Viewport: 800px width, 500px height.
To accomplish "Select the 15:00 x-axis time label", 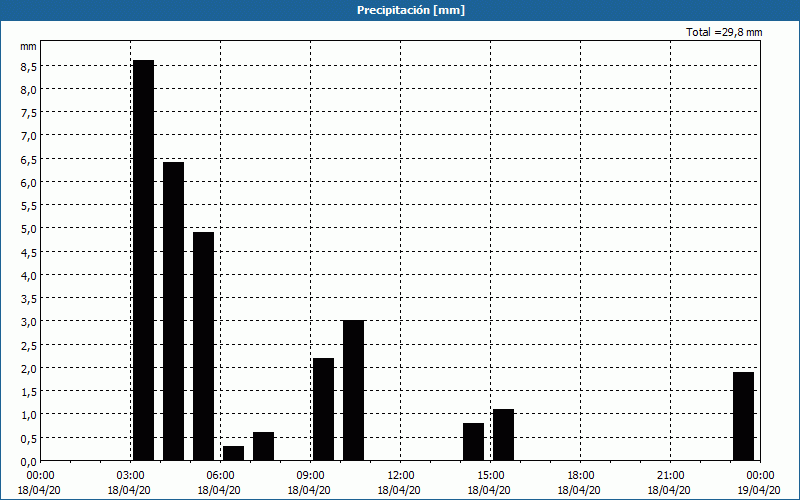I will coord(491,476).
